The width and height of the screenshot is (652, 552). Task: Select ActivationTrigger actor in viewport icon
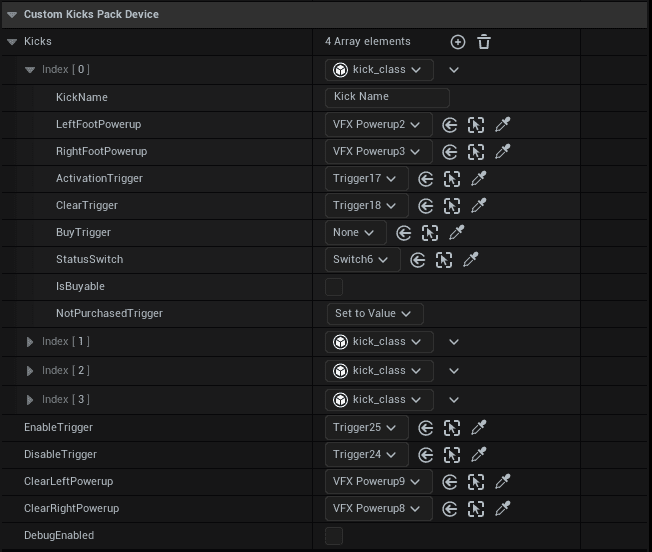[x=452, y=179]
